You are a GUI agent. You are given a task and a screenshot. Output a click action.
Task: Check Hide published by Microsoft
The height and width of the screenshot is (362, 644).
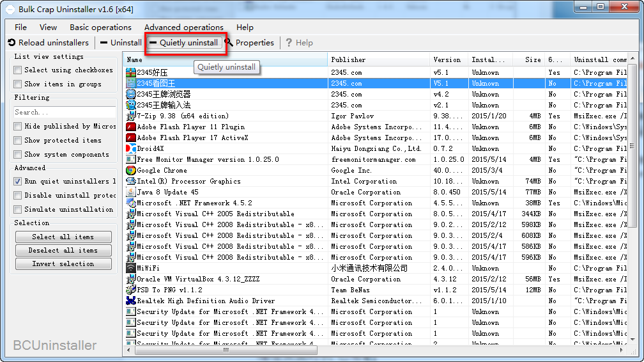pos(18,126)
